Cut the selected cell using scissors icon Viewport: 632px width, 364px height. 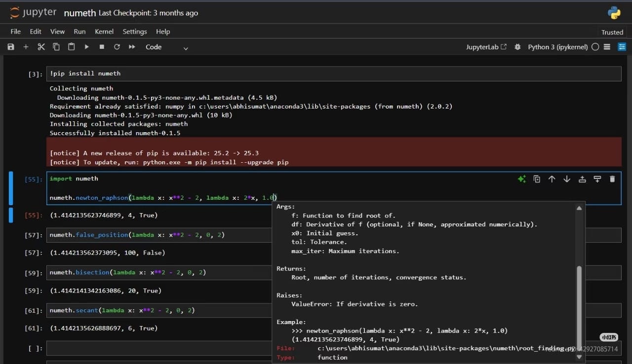[x=41, y=47]
